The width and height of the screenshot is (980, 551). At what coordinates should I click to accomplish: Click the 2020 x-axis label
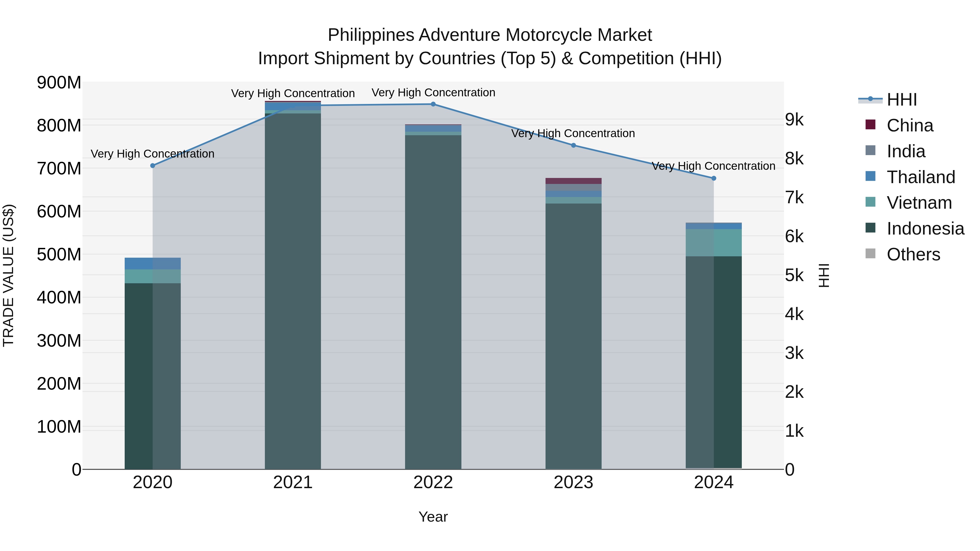(152, 482)
